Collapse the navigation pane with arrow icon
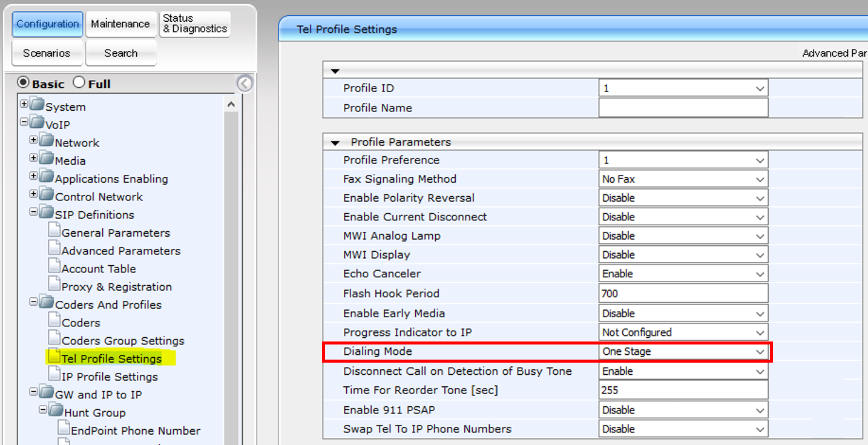The width and height of the screenshot is (868, 445). [x=245, y=84]
